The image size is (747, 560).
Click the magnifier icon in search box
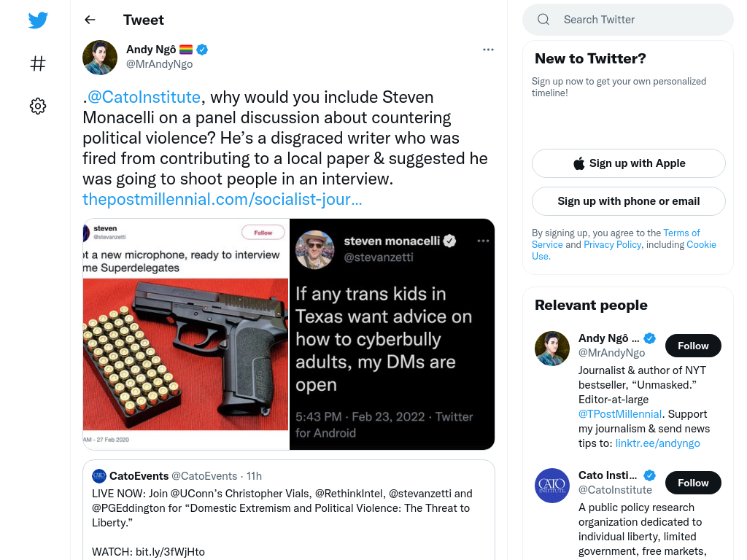click(x=543, y=20)
